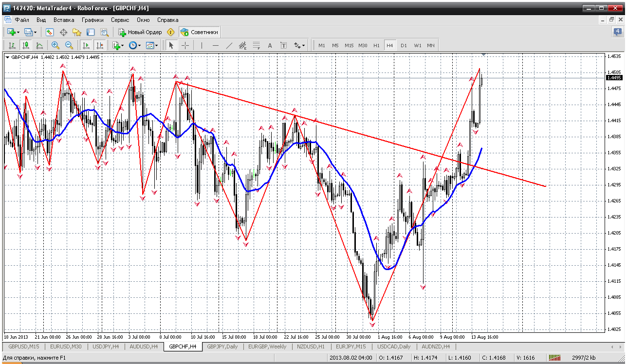
Task: Open the Data Window crosshair icon
Action: (x=63, y=32)
